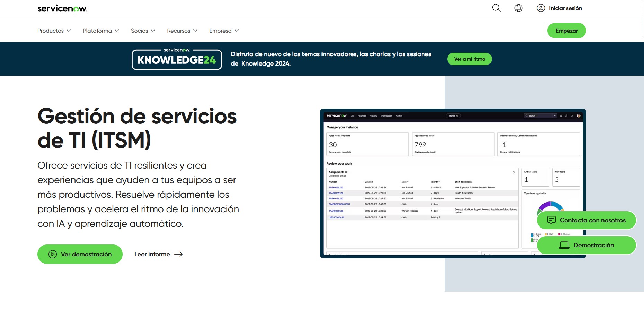
Task: Open the search magnifier icon
Action: point(496,8)
